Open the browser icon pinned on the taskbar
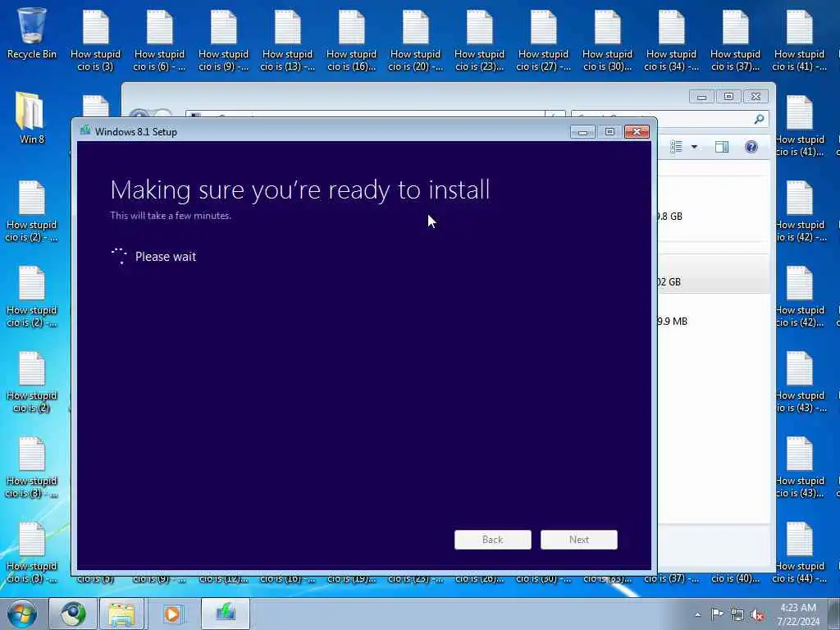Screen dimensions: 840x630 coord(73,614)
